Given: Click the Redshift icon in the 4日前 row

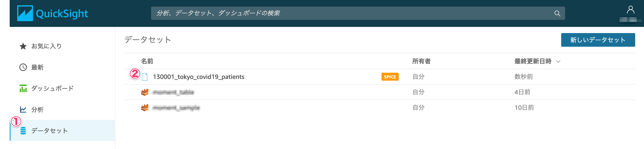Looking at the screenshot, I should coord(144,92).
